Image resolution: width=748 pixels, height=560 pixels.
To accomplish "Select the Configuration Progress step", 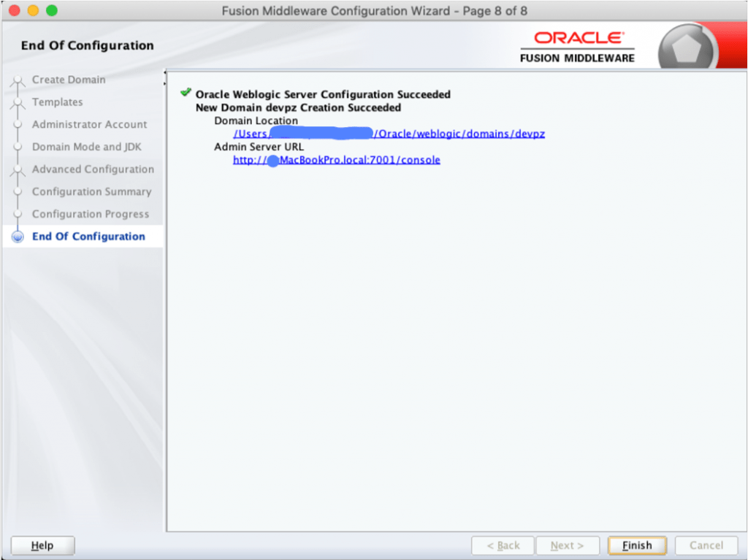I will coord(90,214).
